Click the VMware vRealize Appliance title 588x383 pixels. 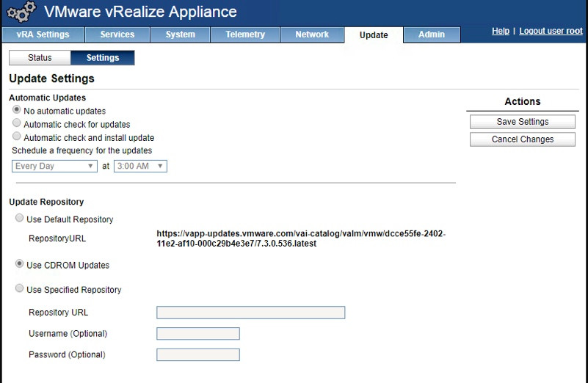click(141, 12)
